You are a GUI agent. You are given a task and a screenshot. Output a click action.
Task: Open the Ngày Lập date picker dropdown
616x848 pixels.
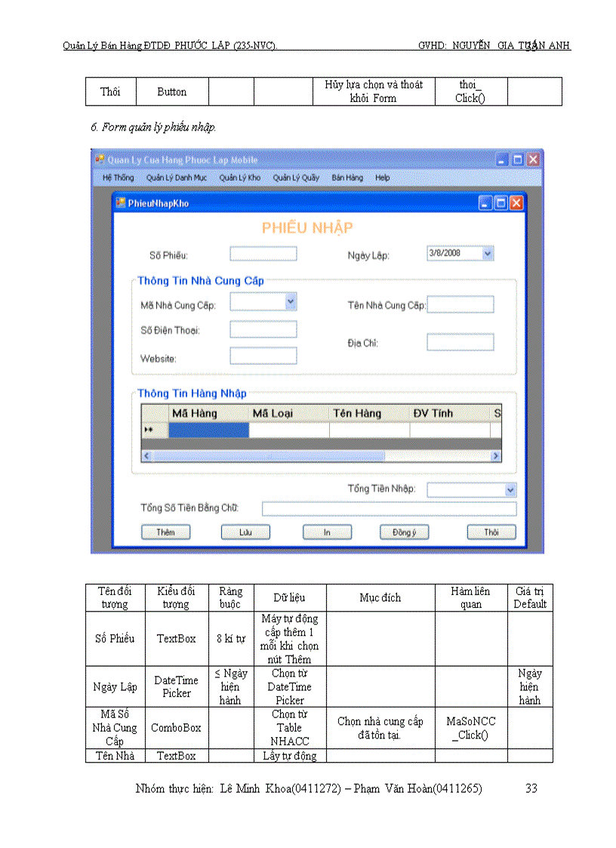(x=488, y=253)
